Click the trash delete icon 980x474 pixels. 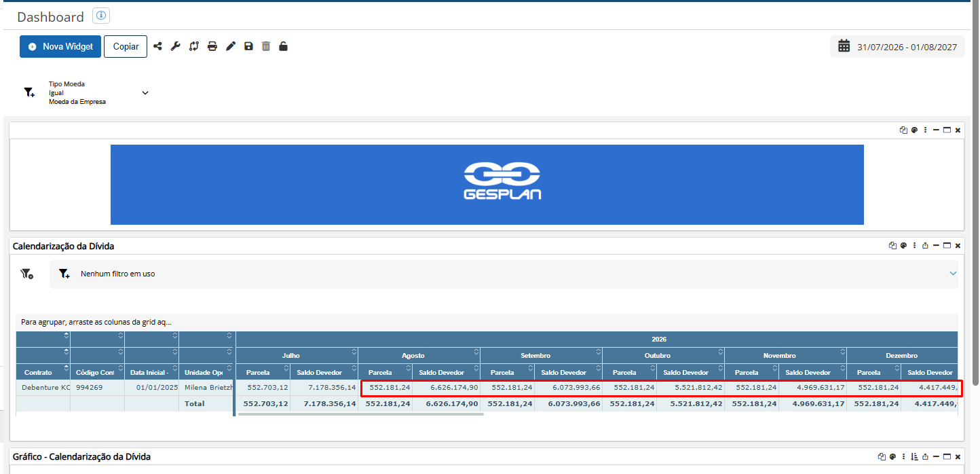(x=266, y=46)
